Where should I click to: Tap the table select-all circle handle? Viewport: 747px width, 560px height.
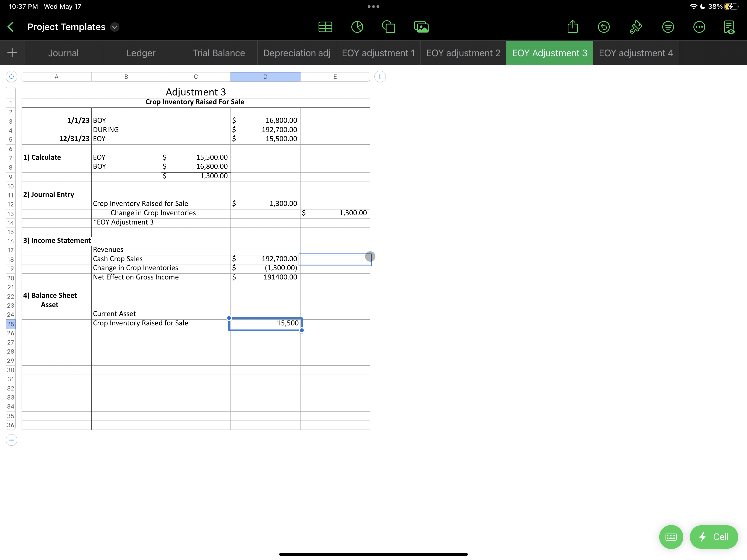(11, 77)
